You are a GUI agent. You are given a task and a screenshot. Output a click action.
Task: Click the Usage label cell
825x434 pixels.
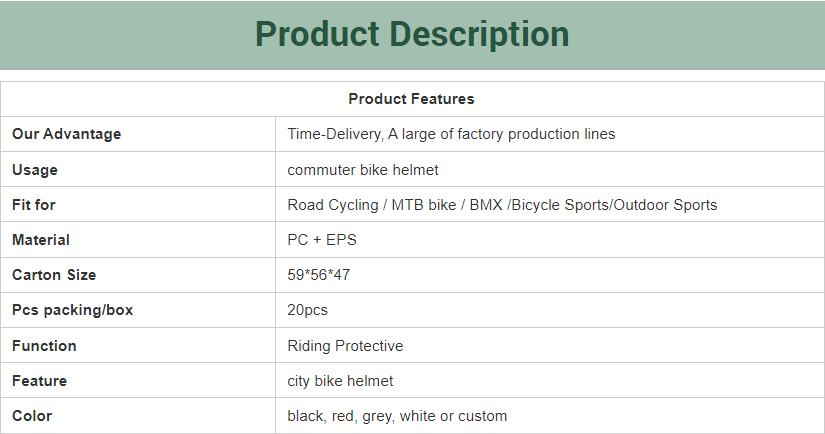pos(138,169)
